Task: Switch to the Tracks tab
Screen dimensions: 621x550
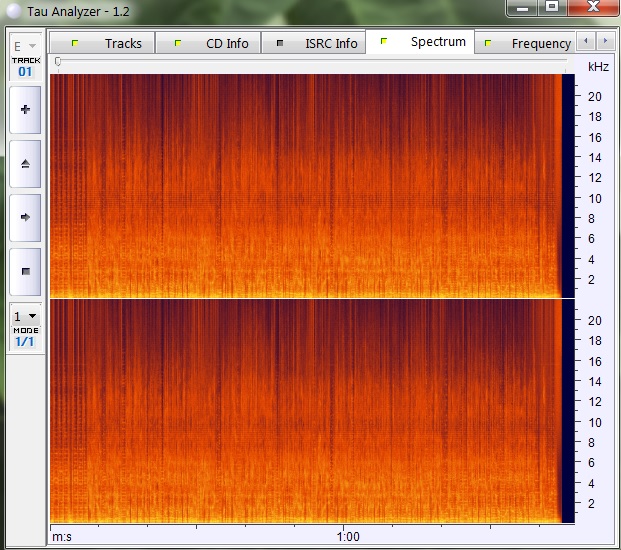Action: tap(110, 43)
